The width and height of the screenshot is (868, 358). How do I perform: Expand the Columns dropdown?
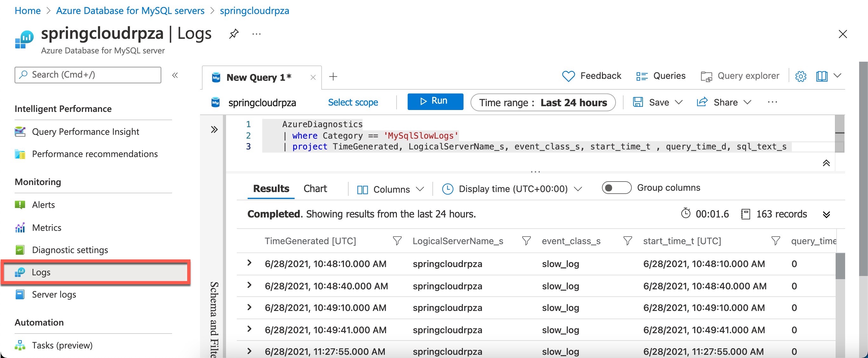coord(390,189)
